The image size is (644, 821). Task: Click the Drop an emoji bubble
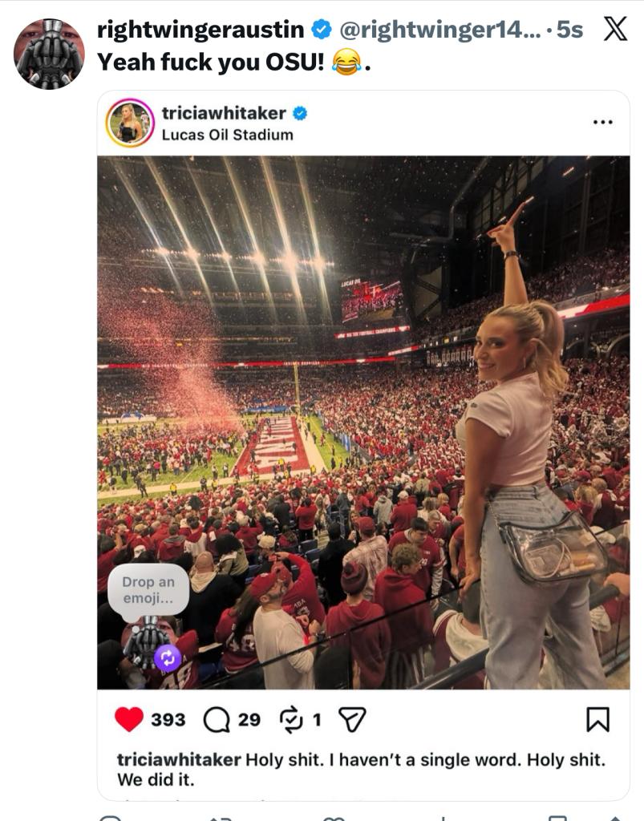tap(148, 590)
